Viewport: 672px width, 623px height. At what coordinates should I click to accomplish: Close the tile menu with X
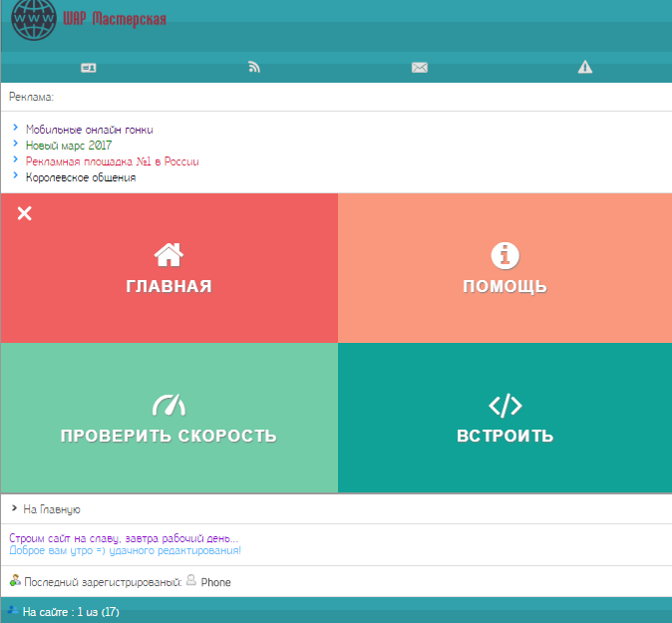point(25,213)
